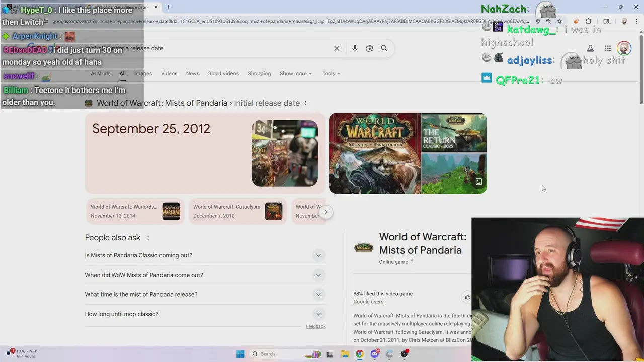
Task: Open the tab search sidebar icon
Action: click(x=606, y=21)
